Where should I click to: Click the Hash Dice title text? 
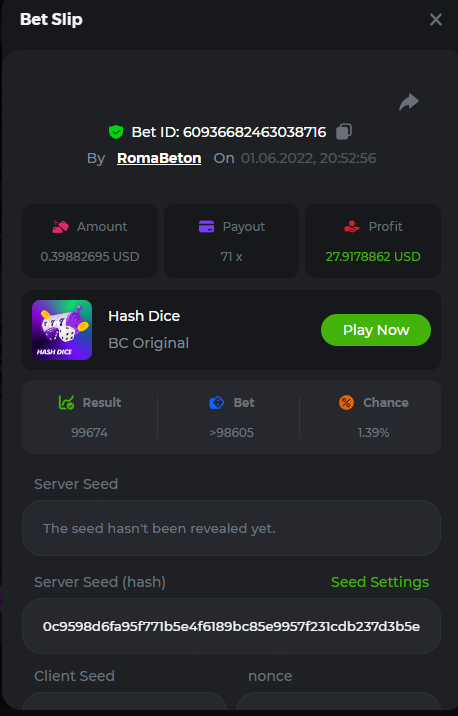pyautogui.click(x=144, y=316)
